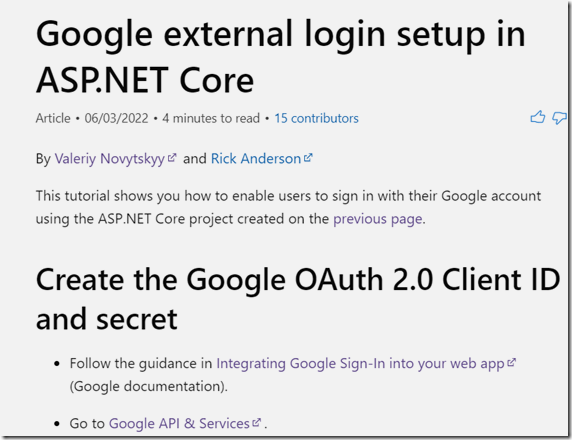Open Valeriy Novytskyy author link
Screen dimensions: 572x440
click(x=109, y=159)
